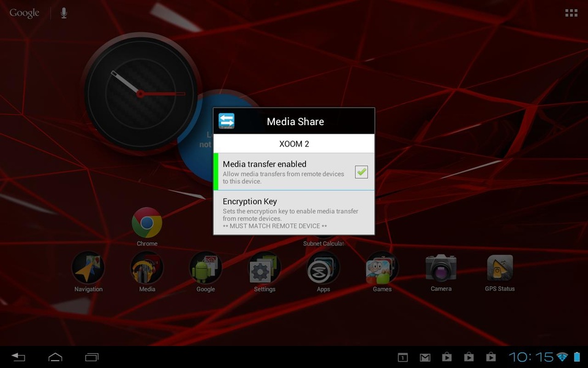588x368 pixels.
Task: Launch the Camera app
Action: click(441, 267)
